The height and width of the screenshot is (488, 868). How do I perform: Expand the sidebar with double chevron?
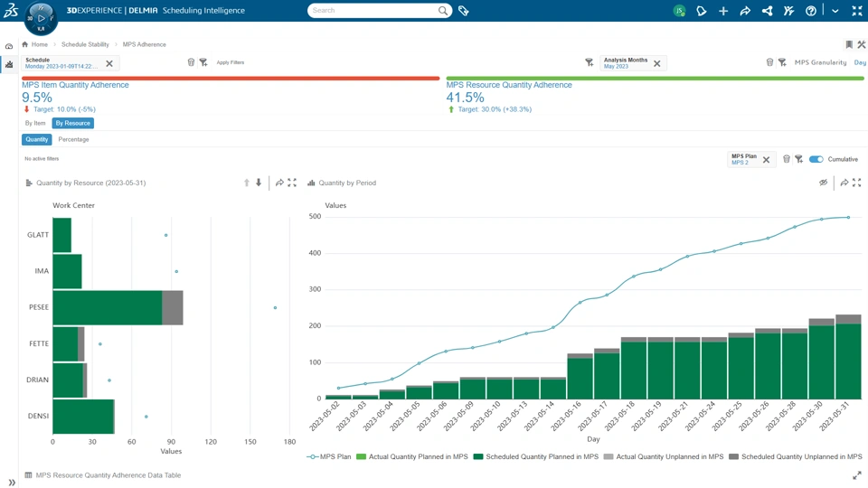tap(12, 483)
